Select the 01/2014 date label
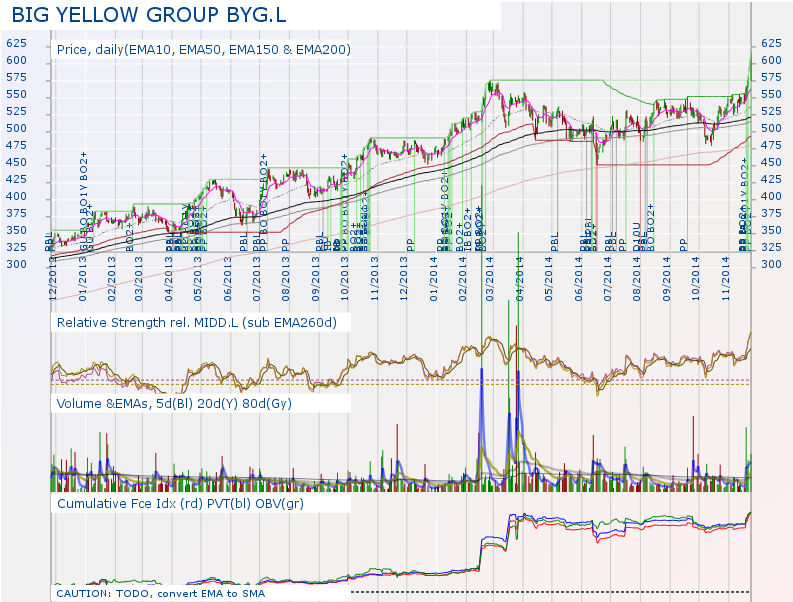This screenshot has width=793, height=602. click(x=433, y=279)
